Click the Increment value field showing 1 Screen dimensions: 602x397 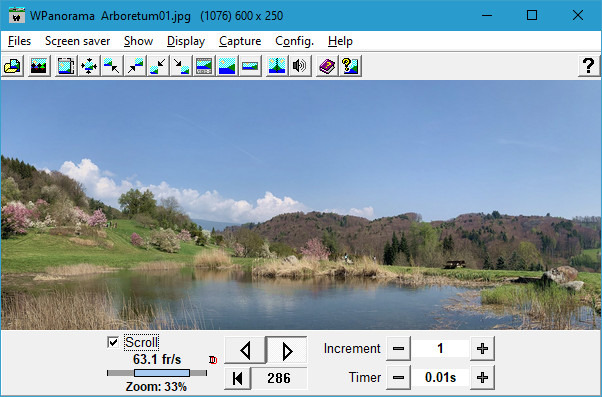[440, 349]
